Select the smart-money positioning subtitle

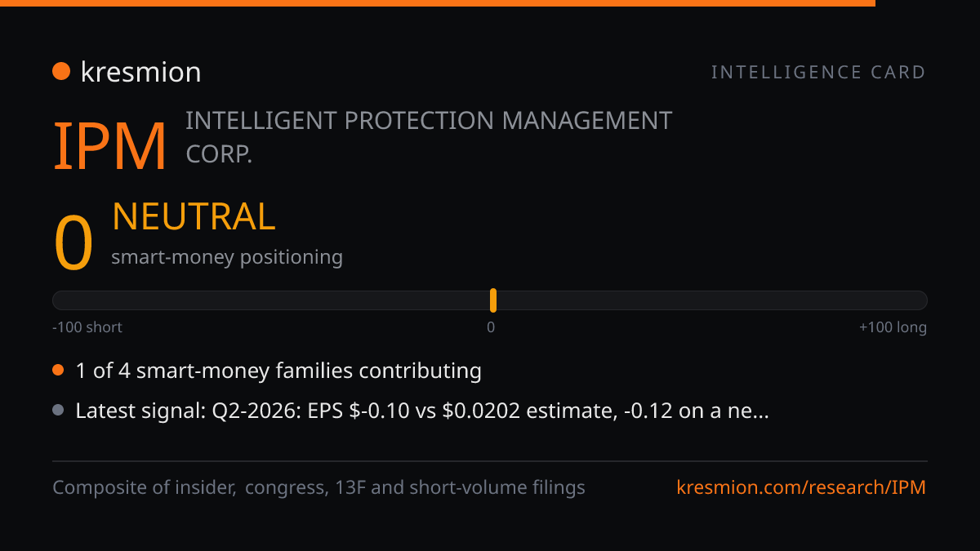coord(227,257)
